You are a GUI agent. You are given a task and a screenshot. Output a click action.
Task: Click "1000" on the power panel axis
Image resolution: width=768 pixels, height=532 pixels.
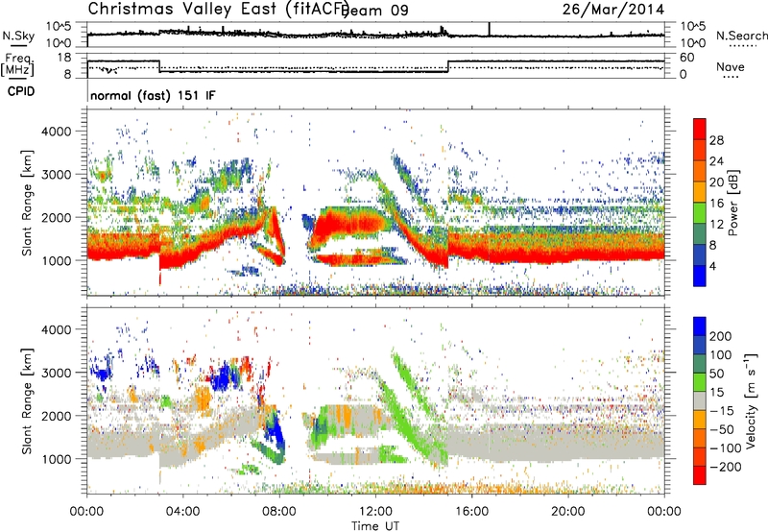point(57,260)
